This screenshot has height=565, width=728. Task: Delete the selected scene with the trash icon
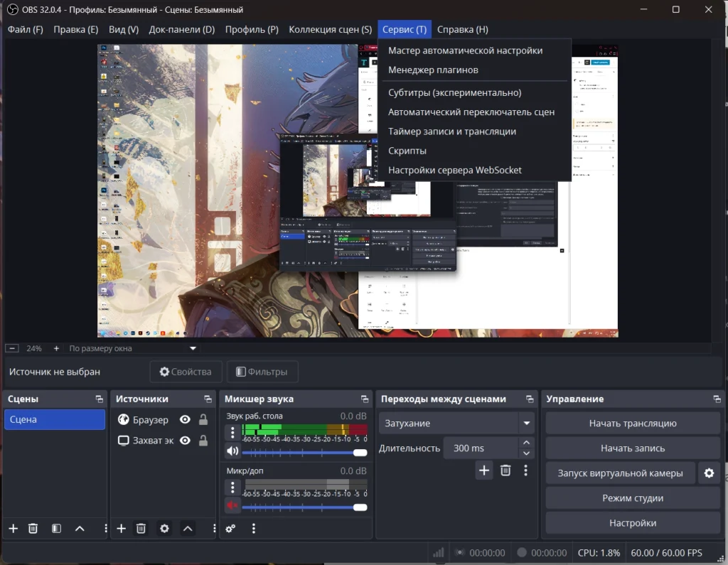point(33,529)
